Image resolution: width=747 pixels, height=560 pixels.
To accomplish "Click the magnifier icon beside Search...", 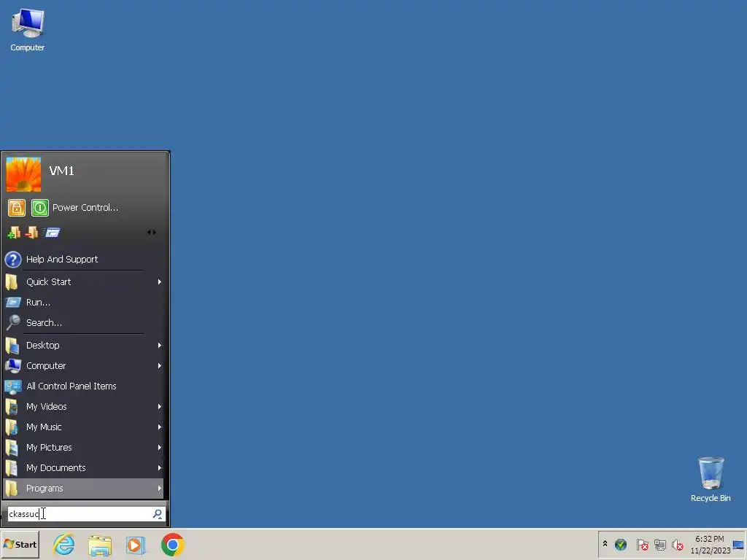I will coord(13,323).
